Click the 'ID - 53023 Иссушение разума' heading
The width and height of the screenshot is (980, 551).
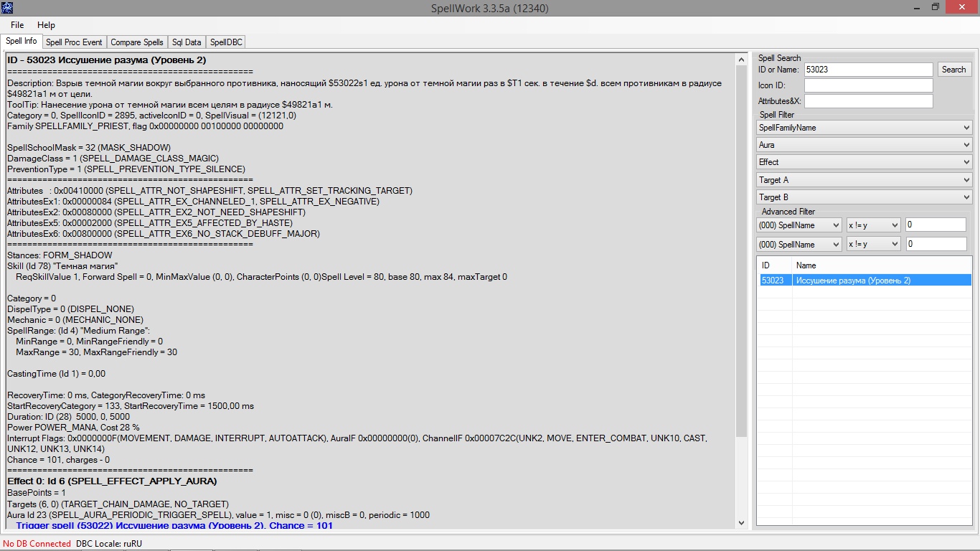click(x=106, y=60)
